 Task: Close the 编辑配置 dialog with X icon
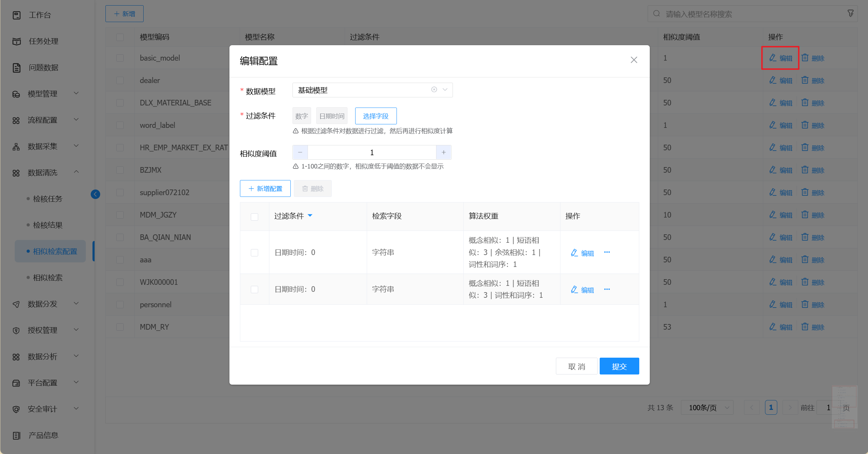point(634,60)
